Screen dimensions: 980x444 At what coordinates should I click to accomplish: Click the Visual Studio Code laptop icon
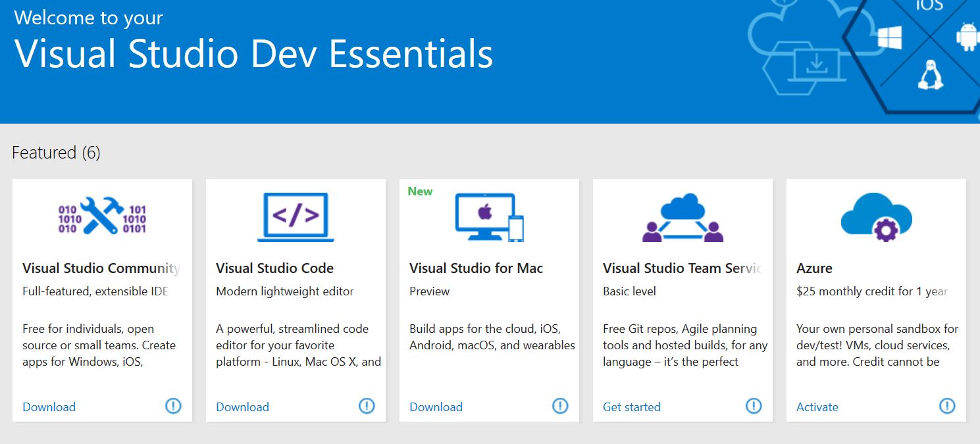coord(296,217)
